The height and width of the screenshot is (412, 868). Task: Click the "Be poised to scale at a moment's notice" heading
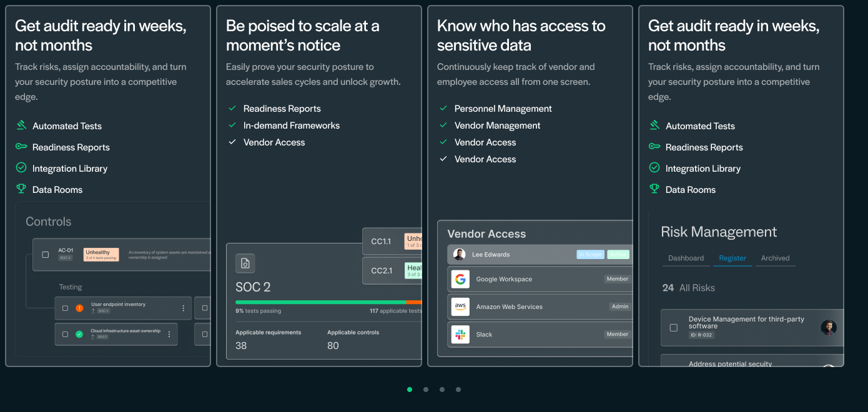pyautogui.click(x=303, y=35)
